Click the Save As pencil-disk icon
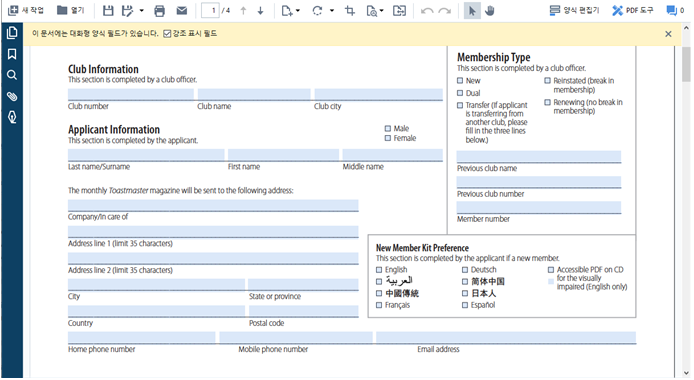This screenshot has width=694, height=380. (127, 11)
